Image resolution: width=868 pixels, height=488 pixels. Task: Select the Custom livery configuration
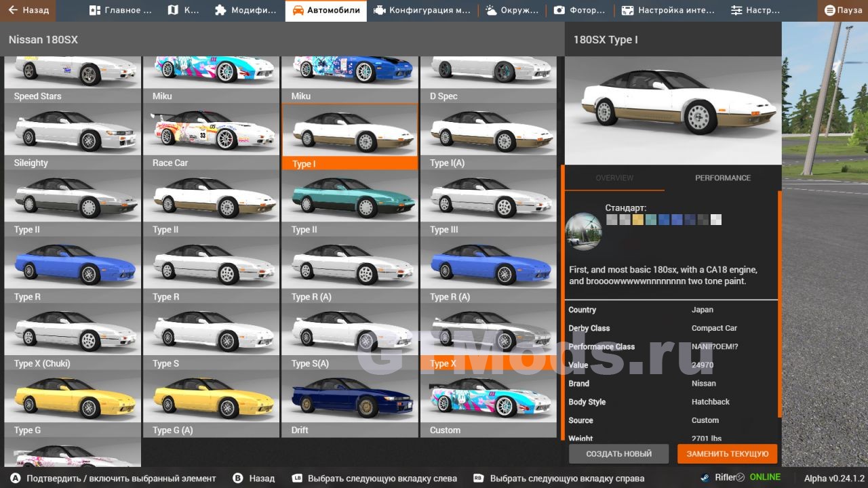tap(488, 404)
